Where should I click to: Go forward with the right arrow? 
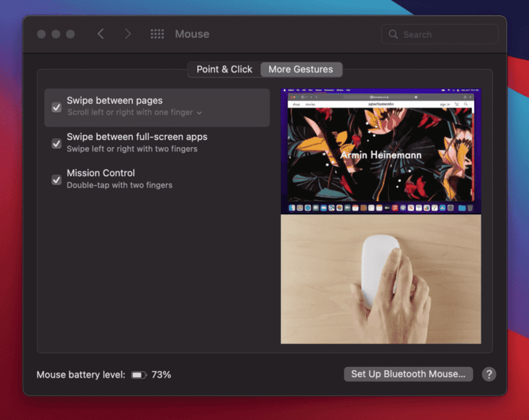(x=128, y=34)
